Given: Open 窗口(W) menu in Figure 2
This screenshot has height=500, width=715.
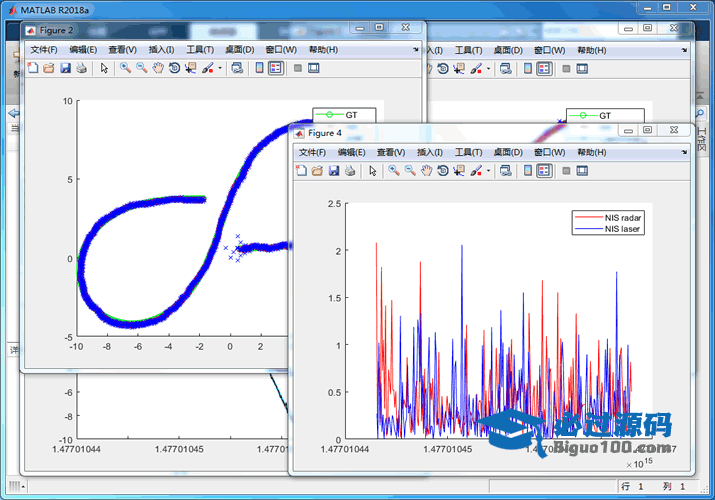Looking at the screenshot, I should pos(281,50).
